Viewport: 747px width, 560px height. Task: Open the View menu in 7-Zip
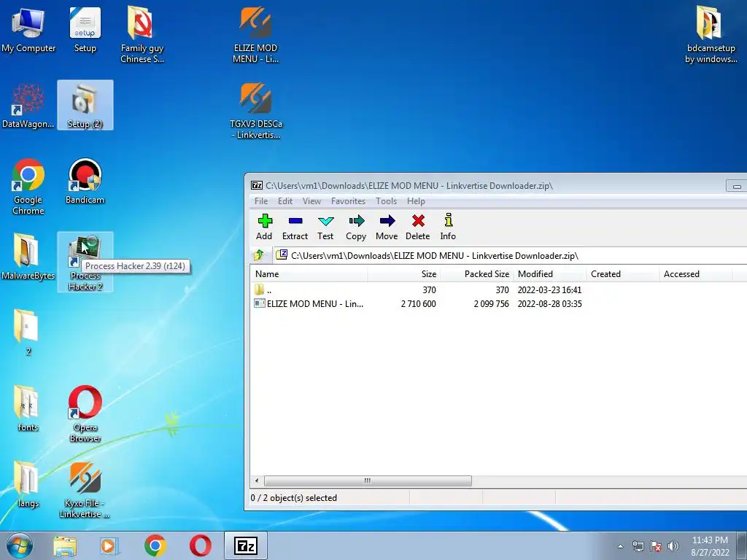311,201
